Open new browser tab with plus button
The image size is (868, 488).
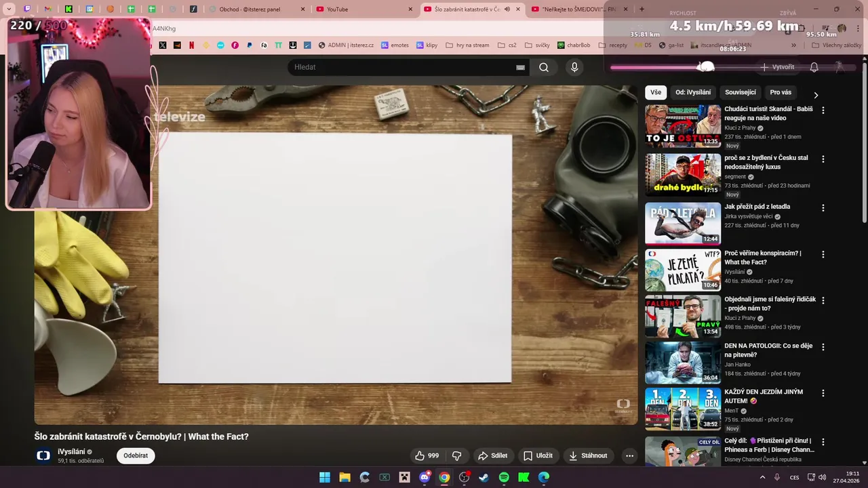point(642,9)
